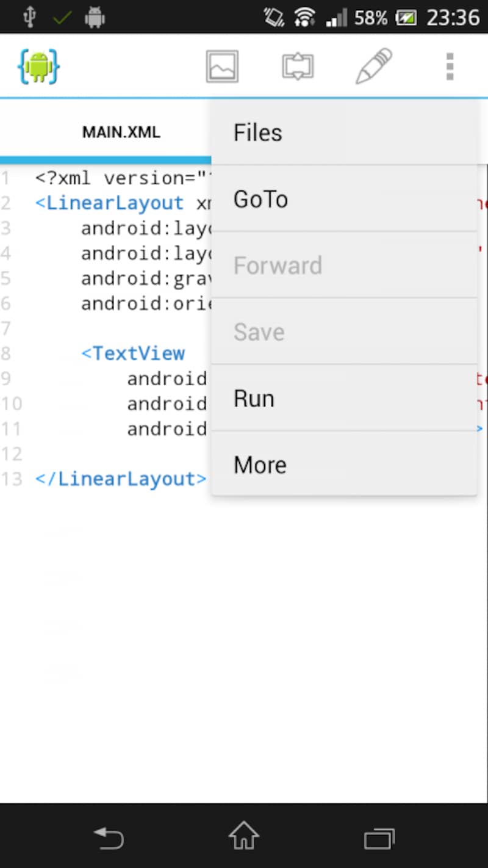Select Files from the overflow menu

pos(343,132)
